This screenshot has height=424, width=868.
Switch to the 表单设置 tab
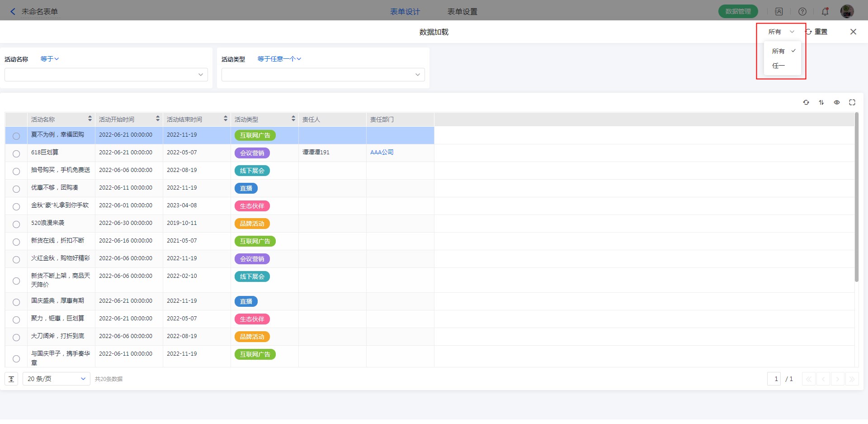[462, 12]
